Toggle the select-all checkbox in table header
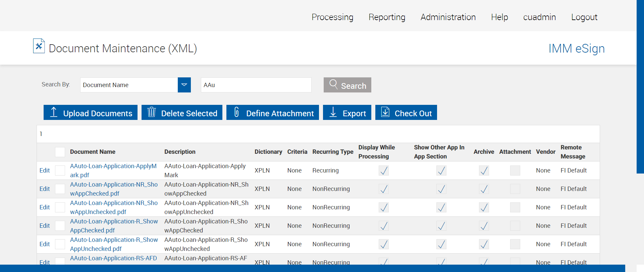644x272 pixels. pos(60,152)
